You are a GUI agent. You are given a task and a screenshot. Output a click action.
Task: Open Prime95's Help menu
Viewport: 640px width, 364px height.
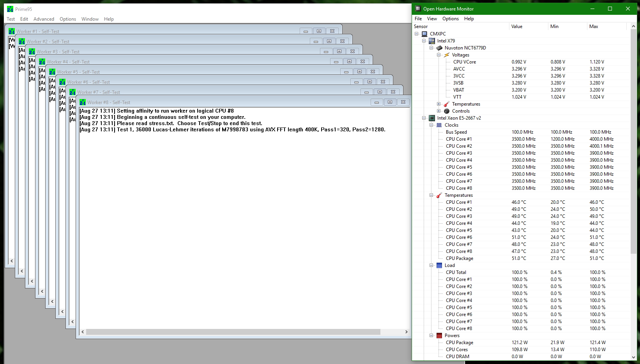tap(109, 19)
